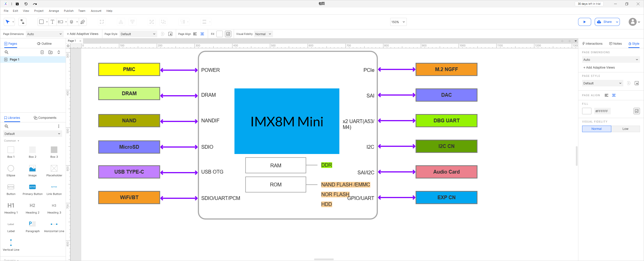Click the #FFFFFF fill hex field
The width and height of the screenshot is (644, 261).
click(602, 111)
